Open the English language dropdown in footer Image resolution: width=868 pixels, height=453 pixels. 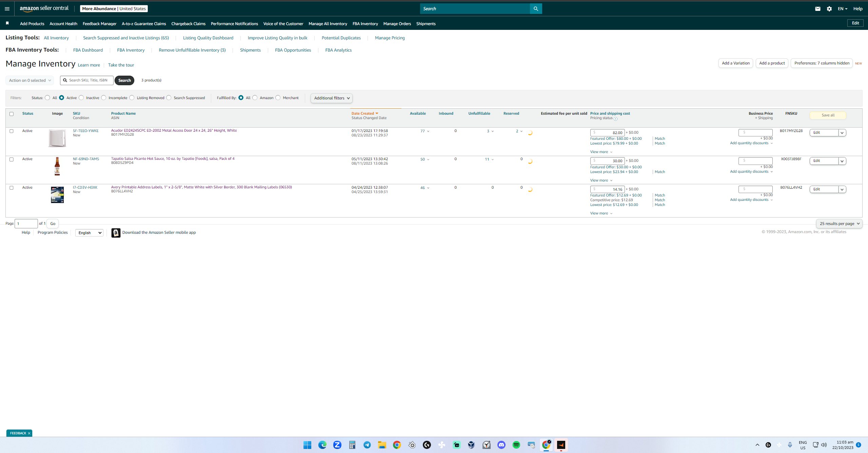89,233
